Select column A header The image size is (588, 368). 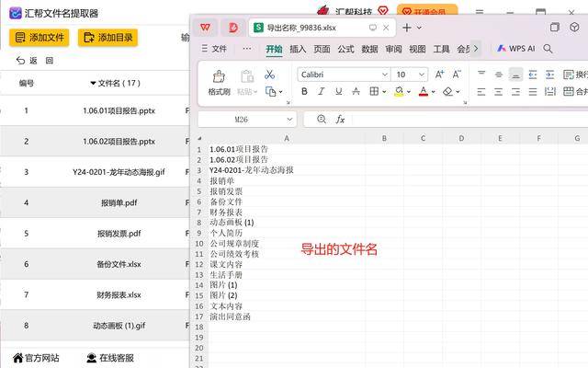pos(287,138)
